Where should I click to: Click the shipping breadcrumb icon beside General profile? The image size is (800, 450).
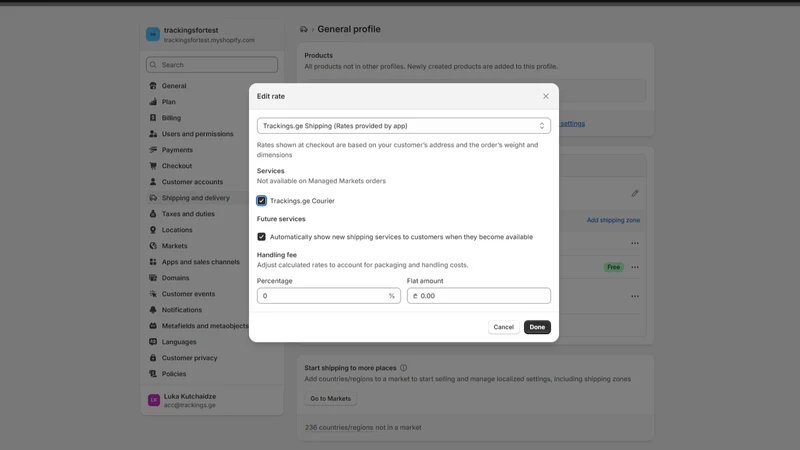click(304, 29)
